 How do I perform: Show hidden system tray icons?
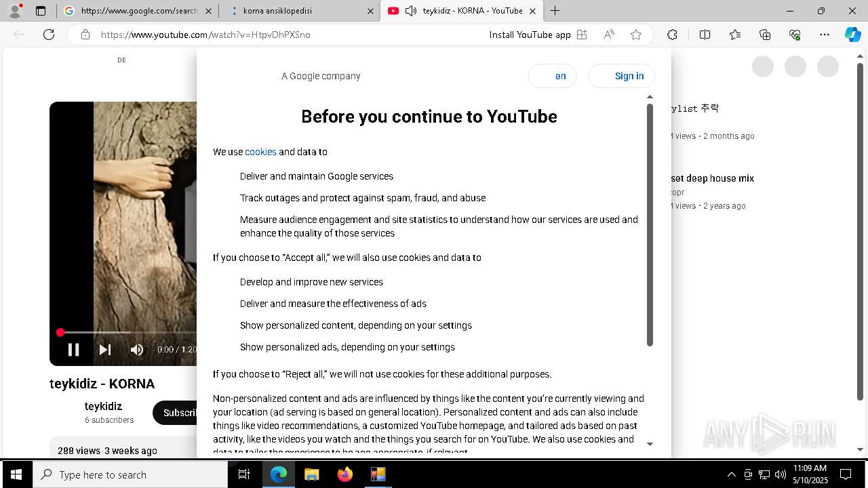coord(731,474)
